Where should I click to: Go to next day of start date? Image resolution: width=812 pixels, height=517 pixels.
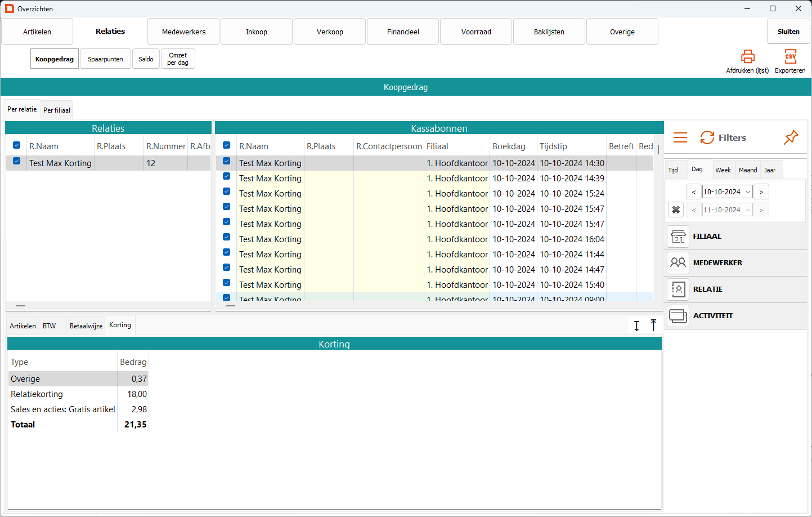(x=761, y=192)
